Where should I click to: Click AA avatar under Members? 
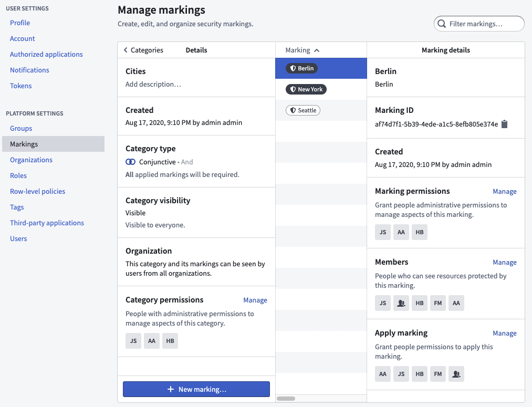[x=456, y=303]
